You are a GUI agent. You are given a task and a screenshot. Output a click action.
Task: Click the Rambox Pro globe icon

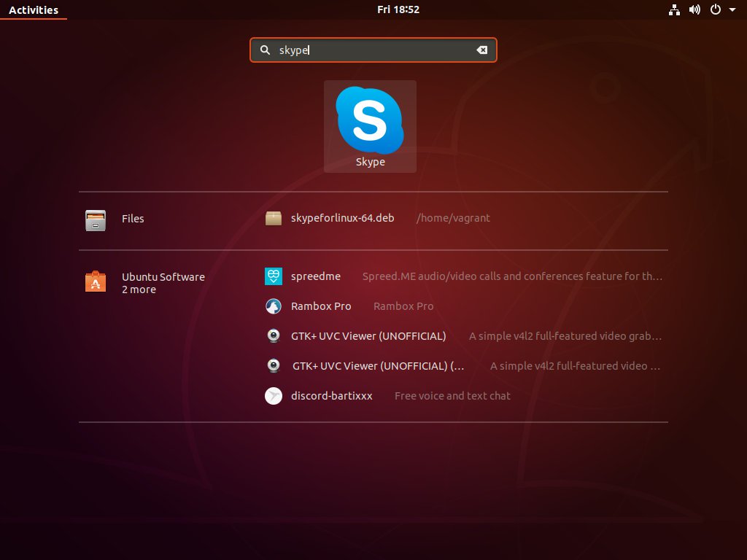point(273,306)
